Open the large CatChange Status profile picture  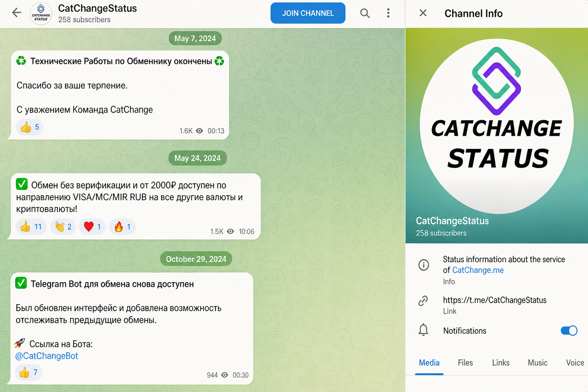point(497,126)
